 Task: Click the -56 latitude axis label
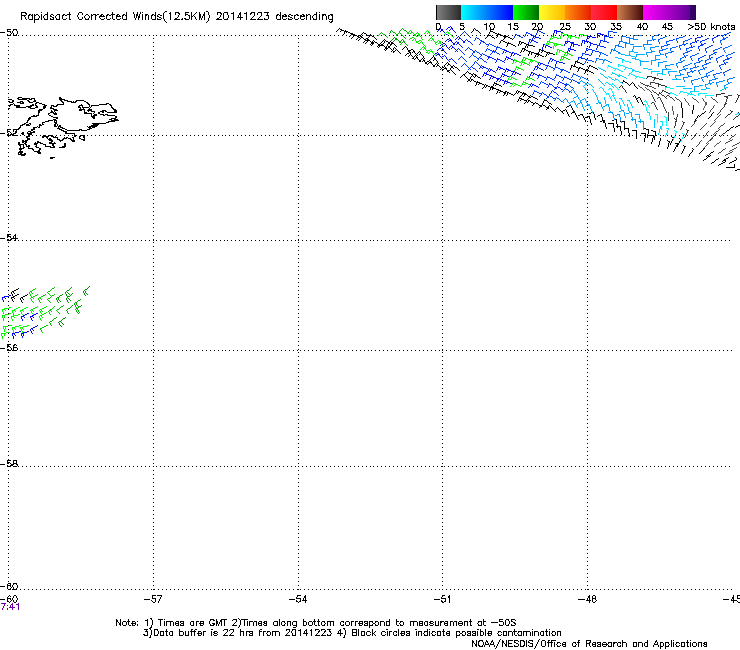(x=9, y=347)
